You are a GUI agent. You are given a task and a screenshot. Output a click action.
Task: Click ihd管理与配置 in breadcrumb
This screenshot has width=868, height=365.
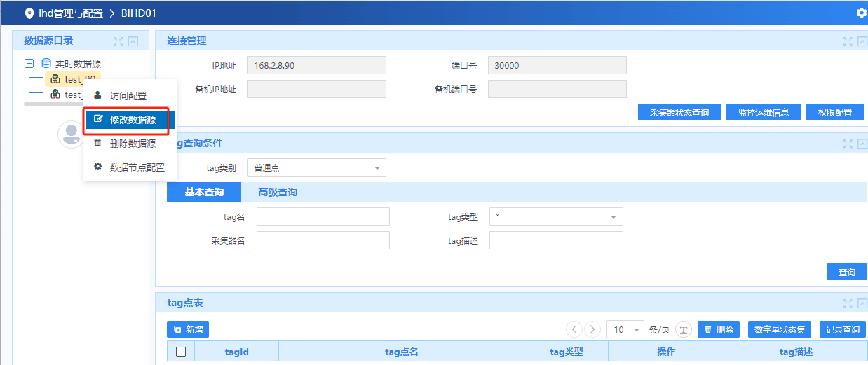click(71, 13)
